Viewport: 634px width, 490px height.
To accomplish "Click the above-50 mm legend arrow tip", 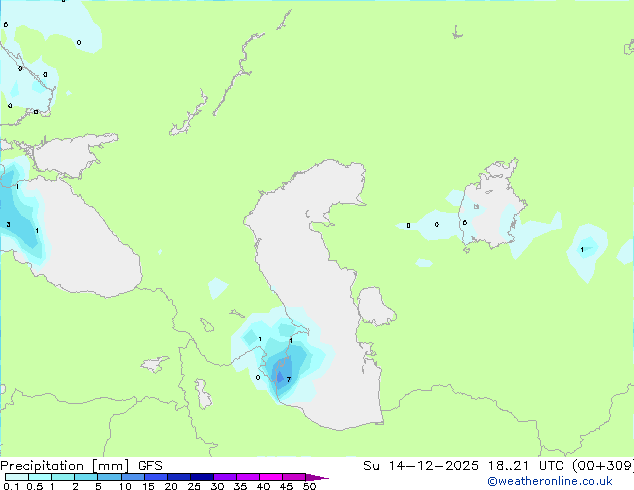I will pos(317,477).
